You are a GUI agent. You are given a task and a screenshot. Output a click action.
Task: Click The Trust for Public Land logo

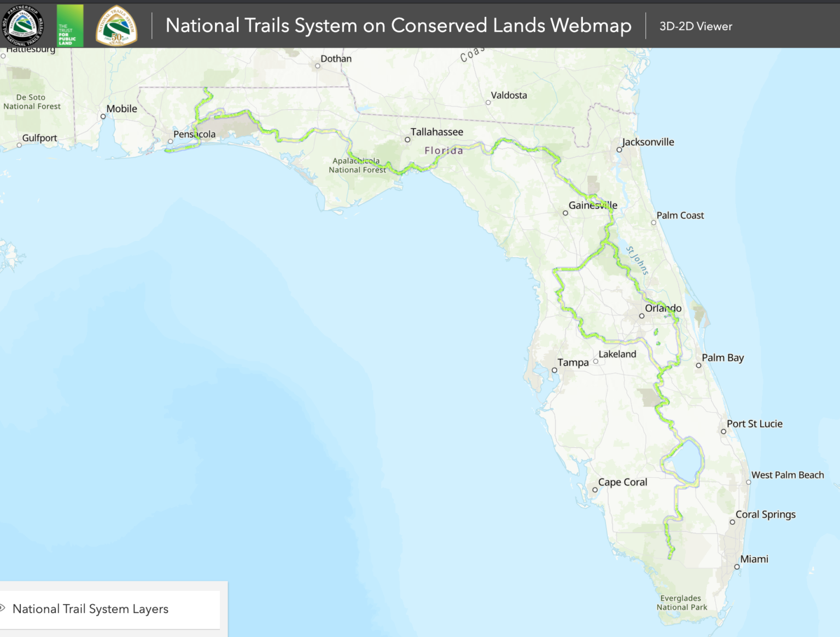pos(69,25)
